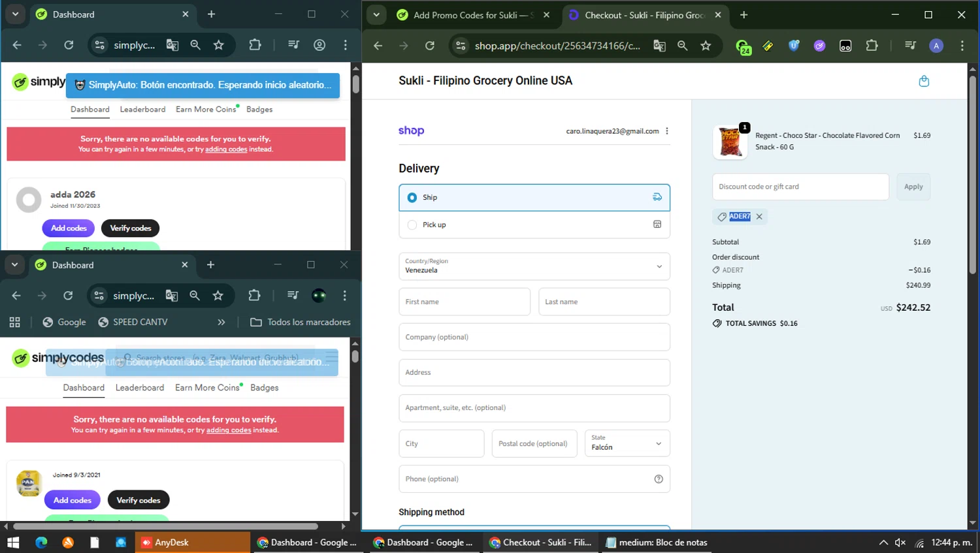Click Add codes in adda 2026 card

coord(69,229)
